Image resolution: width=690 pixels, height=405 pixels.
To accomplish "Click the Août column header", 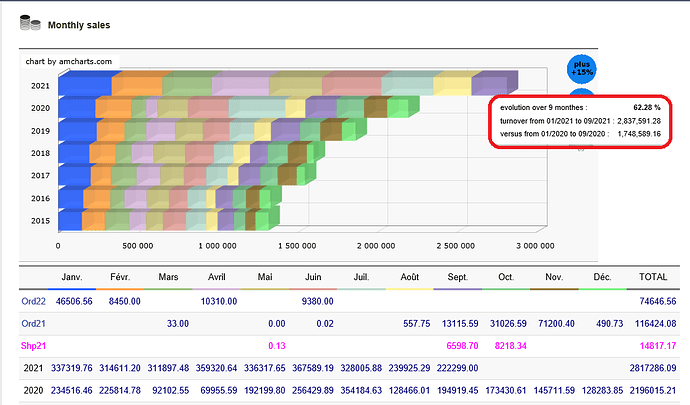I will coord(410,277).
